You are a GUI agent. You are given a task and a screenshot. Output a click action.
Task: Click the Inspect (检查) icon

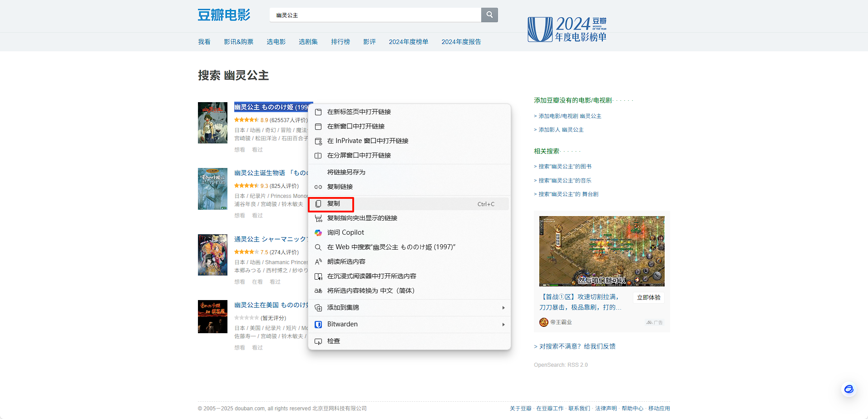(318, 341)
